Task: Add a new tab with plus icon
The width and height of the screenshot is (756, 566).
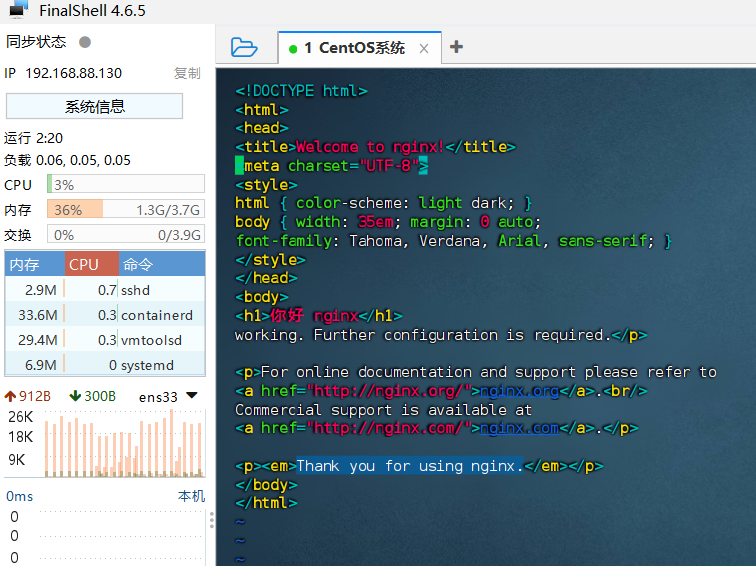Action: tap(456, 47)
